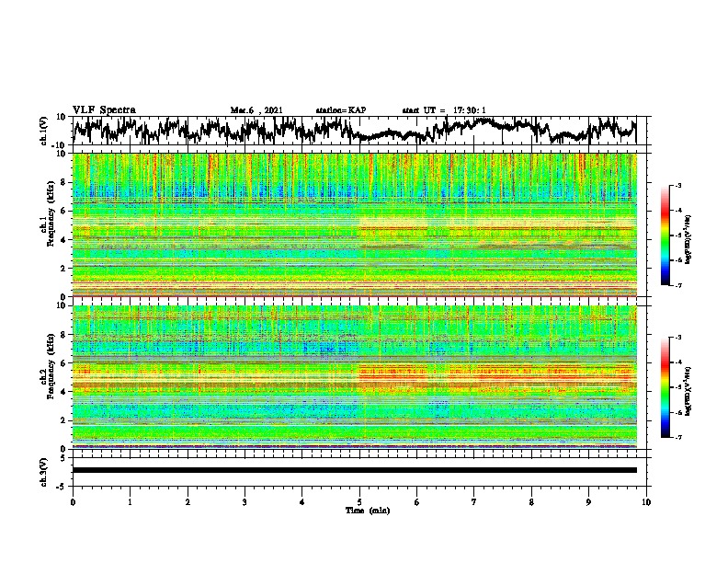Image resolution: width=728 pixels, height=563 pixels.
Task: Click the ch.1 color bar log(PSD) units label
Action: point(688,240)
